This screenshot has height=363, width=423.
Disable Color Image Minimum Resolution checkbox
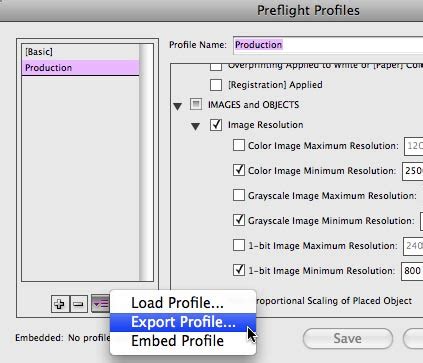click(239, 170)
